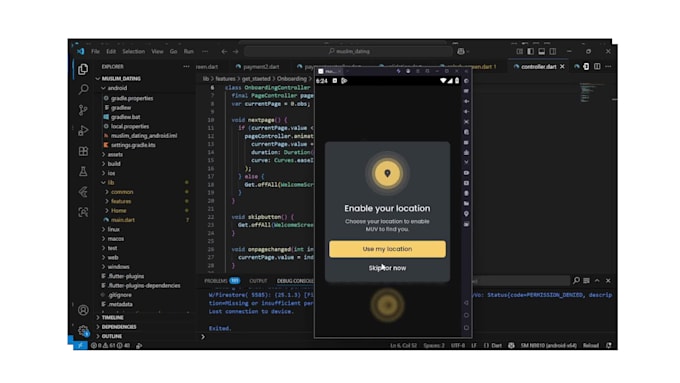Image resolution: width=680 pixels, height=383 pixels.
Task: Click the panel list view icon
Action: point(586,281)
